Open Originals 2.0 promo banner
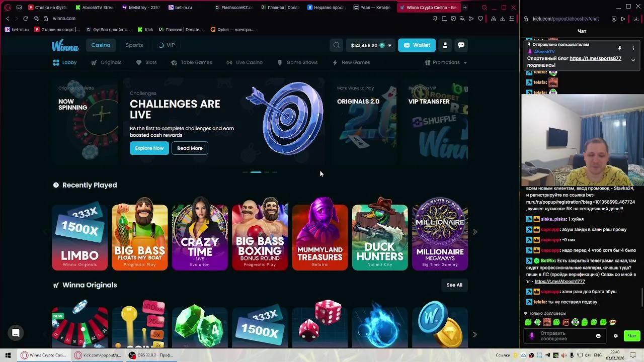This screenshot has width=644, height=362. 364,121
